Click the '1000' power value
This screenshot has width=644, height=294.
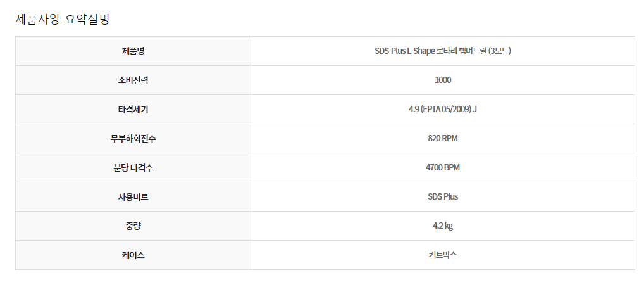coord(443,80)
